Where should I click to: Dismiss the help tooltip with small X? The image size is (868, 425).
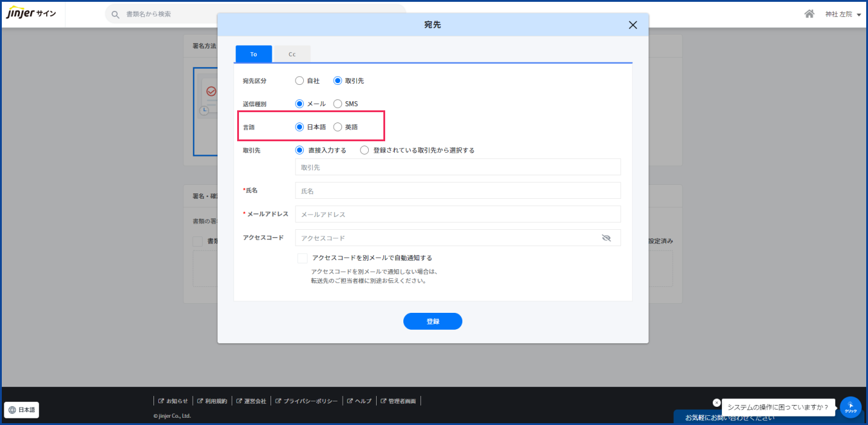(716, 403)
